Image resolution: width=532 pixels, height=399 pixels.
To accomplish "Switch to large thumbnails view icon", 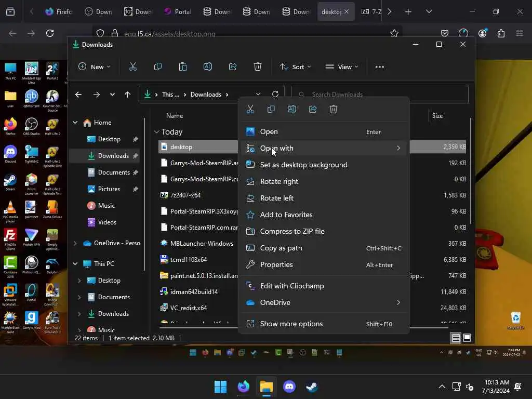I will pyautogui.click(x=467, y=338).
